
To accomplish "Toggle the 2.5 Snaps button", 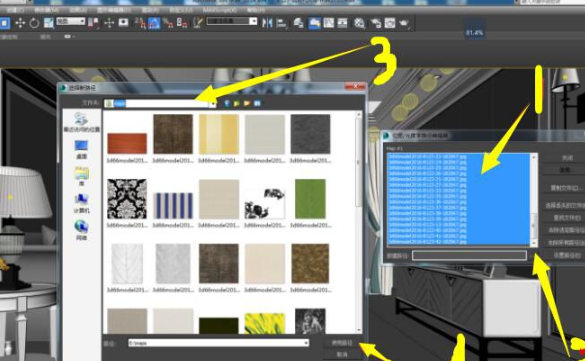I will (x=140, y=23).
